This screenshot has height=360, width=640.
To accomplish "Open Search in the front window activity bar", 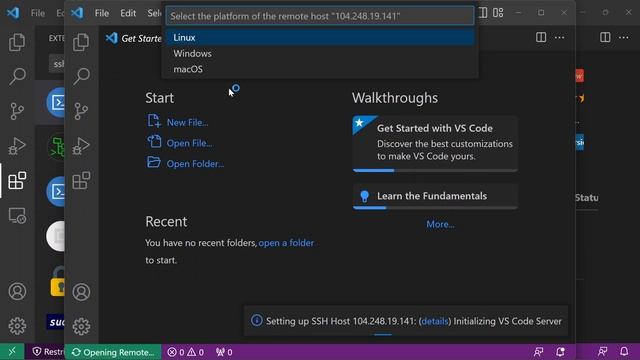I will (81, 76).
